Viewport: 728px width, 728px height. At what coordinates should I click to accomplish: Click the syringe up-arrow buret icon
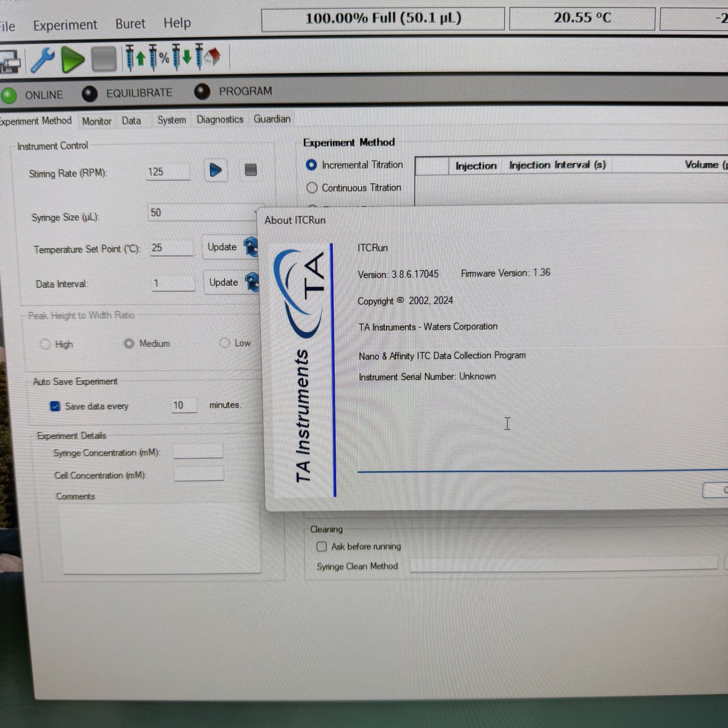pos(135,58)
